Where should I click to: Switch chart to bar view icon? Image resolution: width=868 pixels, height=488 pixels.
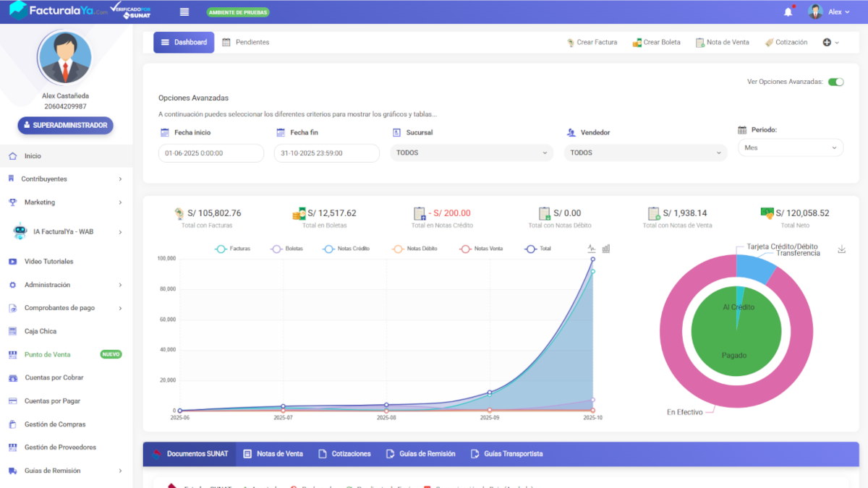[605, 248]
